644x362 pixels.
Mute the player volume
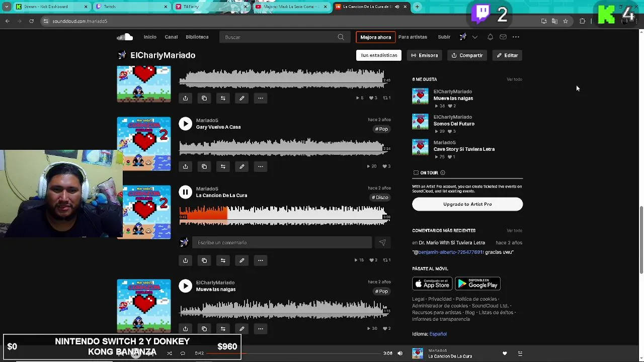pyautogui.click(x=400, y=353)
